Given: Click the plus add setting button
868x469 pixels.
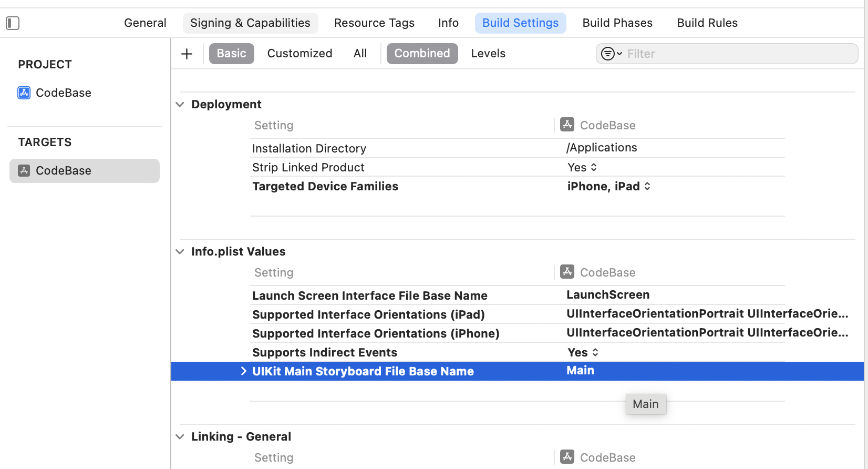Looking at the screenshot, I should (187, 54).
